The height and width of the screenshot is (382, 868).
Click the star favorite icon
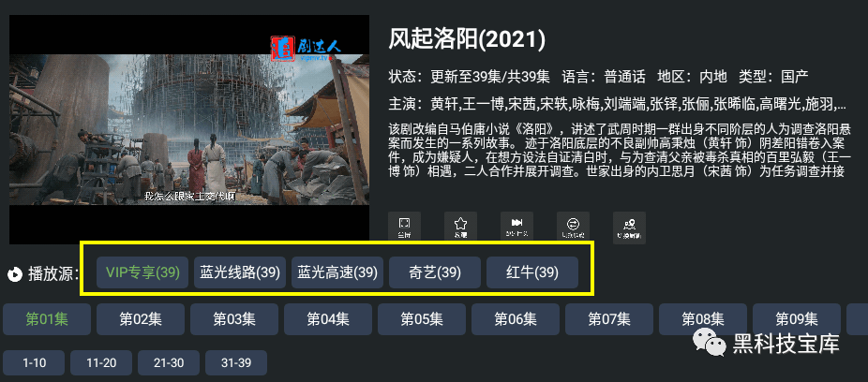pyautogui.click(x=460, y=228)
